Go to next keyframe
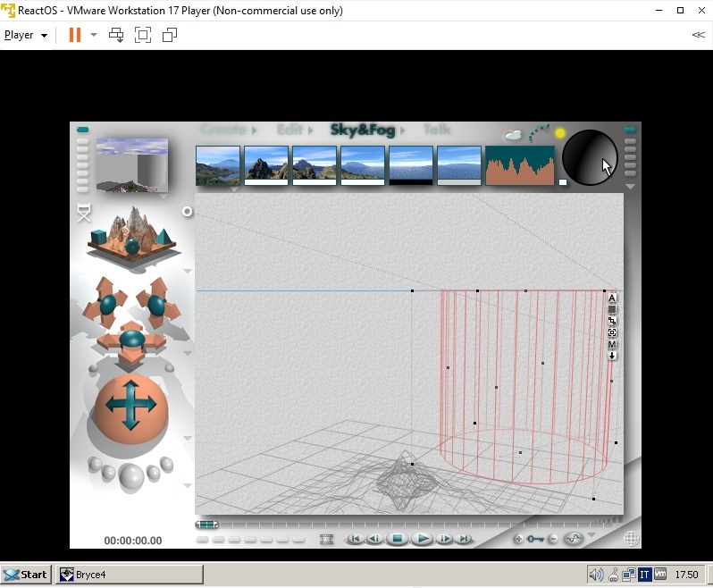713x588 pixels. click(x=445, y=539)
